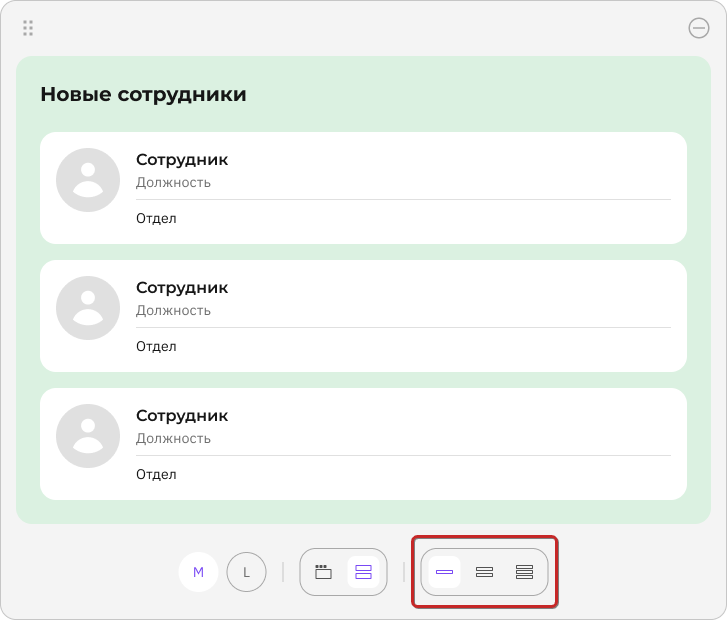Image resolution: width=727 pixels, height=620 pixels.
Task: Switch to the stacked cards view icon
Action: pyautogui.click(x=364, y=572)
